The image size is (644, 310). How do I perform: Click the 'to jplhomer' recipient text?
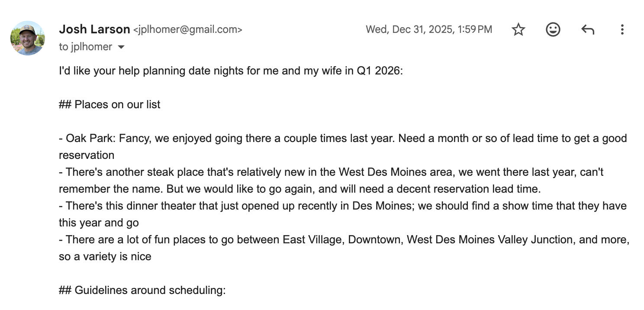coord(86,47)
